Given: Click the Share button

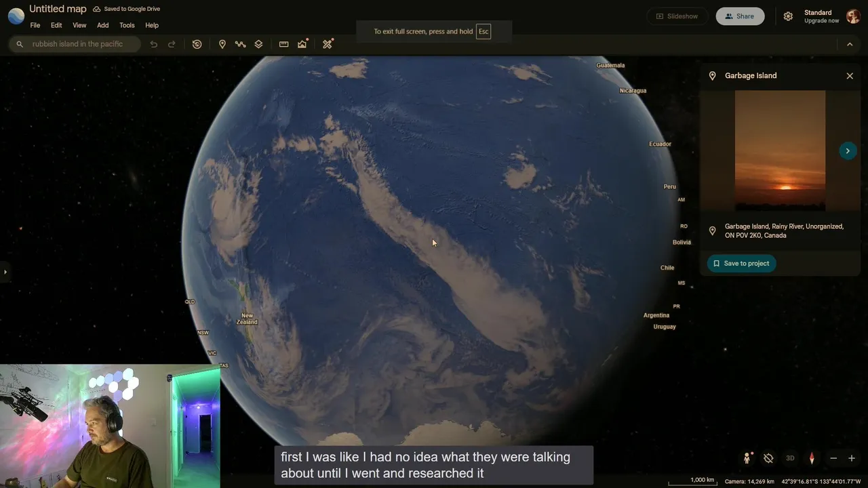Looking at the screenshot, I should [x=740, y=16].
